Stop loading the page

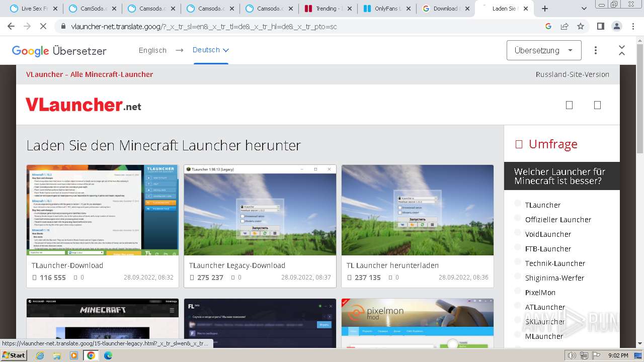click(43, 27)
